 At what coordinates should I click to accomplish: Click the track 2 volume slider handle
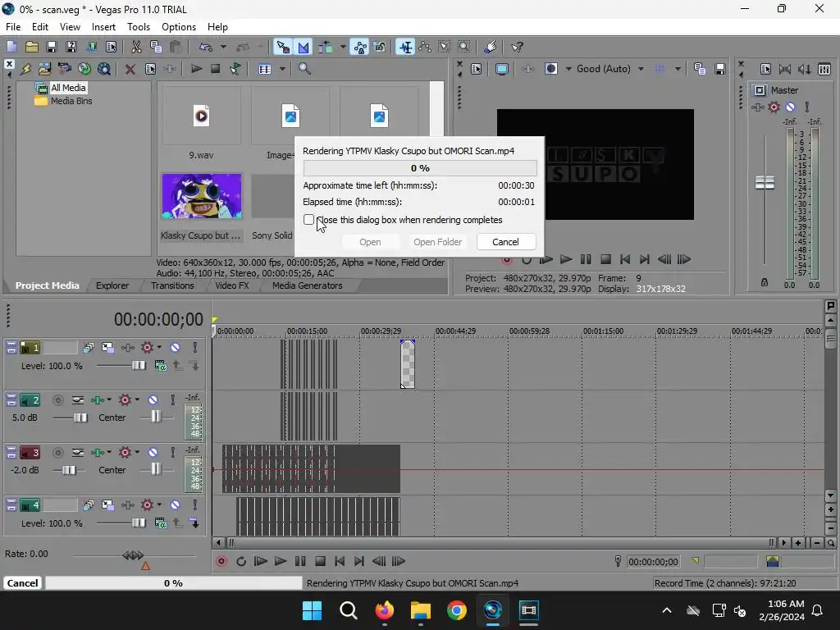pyautogui.click(x=80, y=418)
